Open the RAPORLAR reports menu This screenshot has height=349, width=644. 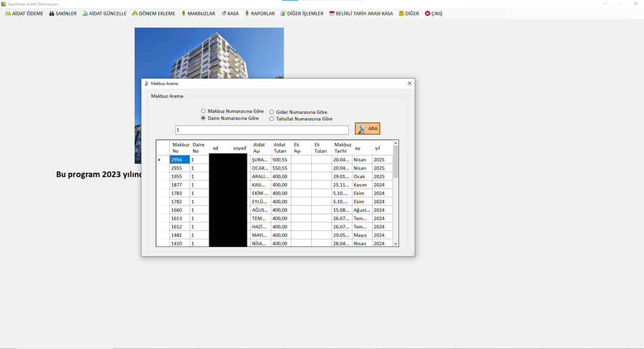coord(259,14)
